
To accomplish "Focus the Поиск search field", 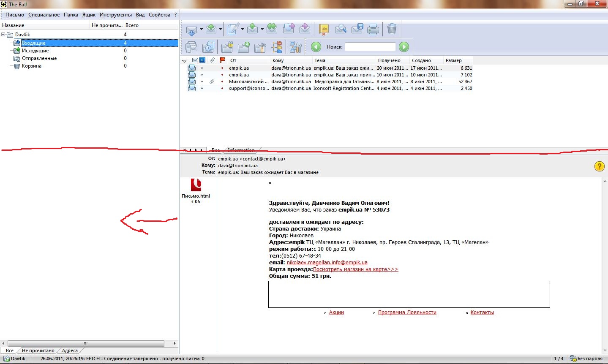I will pyautogui.click(x=370, y=47).
